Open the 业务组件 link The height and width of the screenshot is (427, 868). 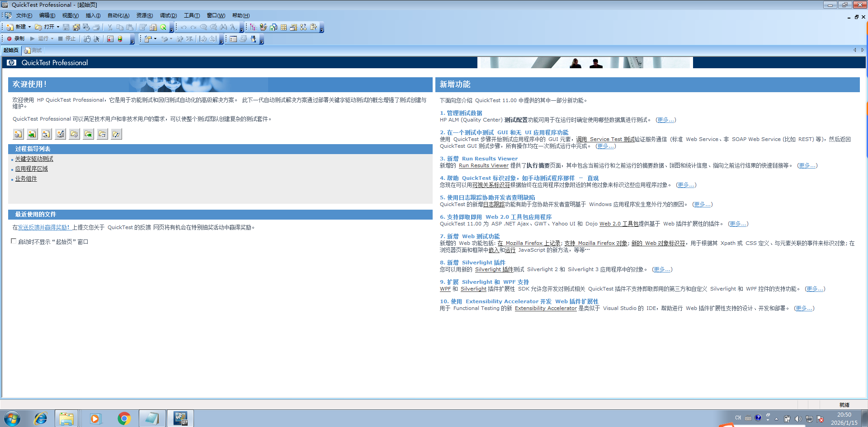(26, 179)
